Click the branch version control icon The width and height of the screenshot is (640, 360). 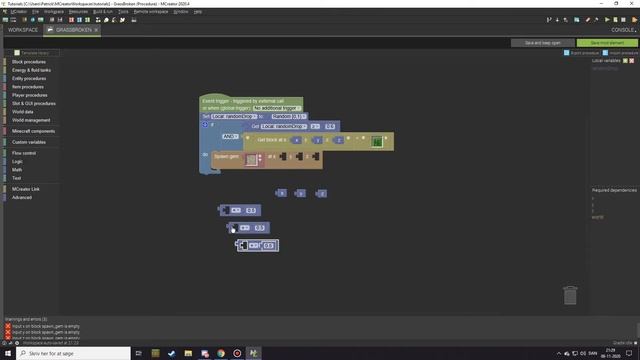(x=549, y=20)
